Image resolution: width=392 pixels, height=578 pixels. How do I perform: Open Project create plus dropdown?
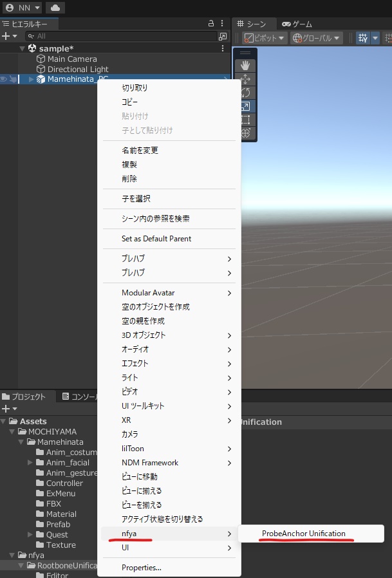tap(10, 409)
